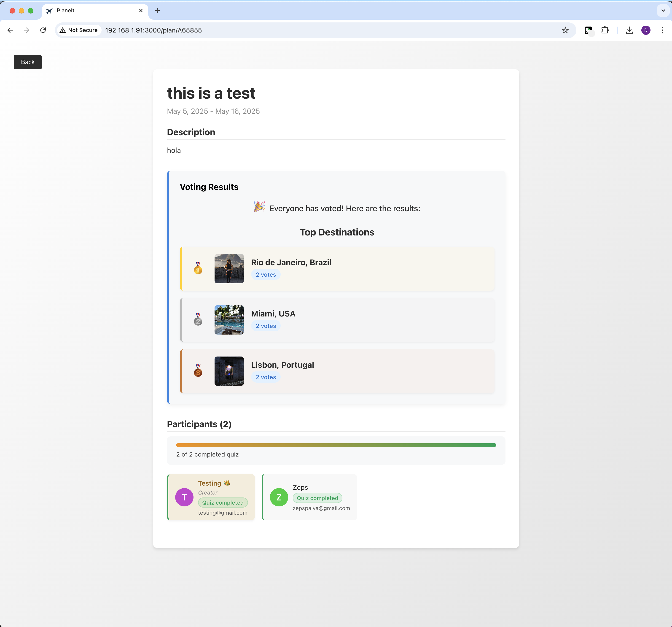Screen dimensions: 672x627
Task: Open the Chrome profile avatar D
Action: point(646,30)
